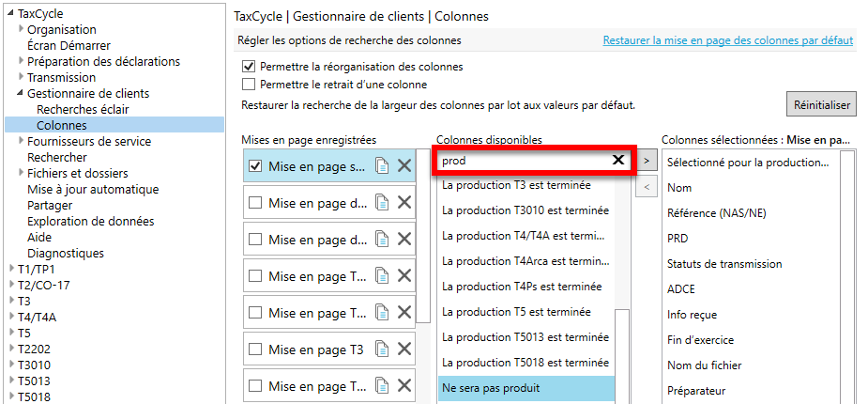Expand the T3 module node

[11, 301]
